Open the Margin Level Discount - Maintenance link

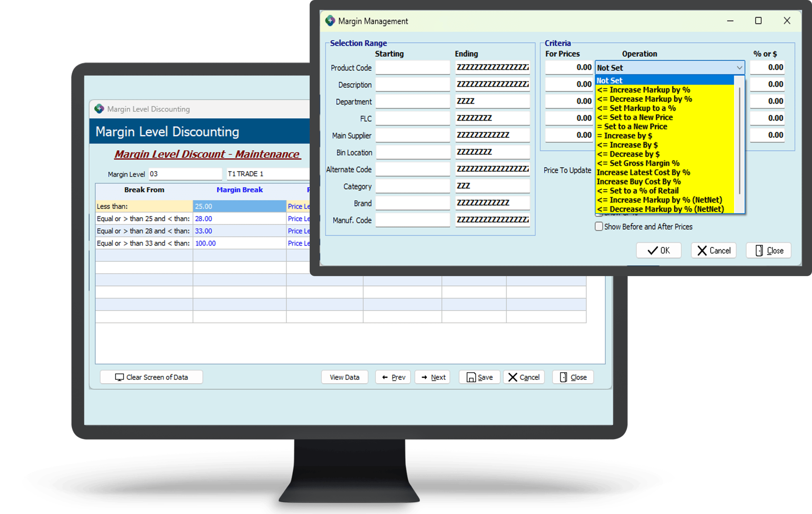click(207, 154)
